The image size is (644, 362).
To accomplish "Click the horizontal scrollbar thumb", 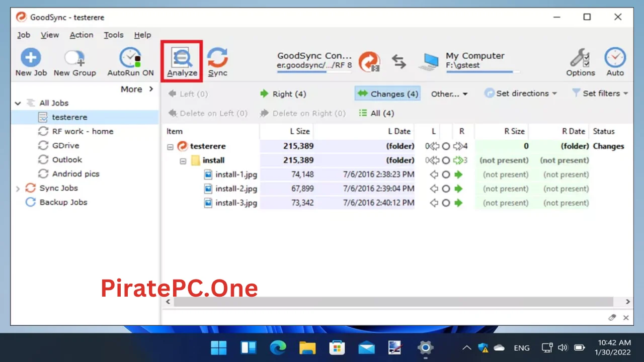I will (393, 302).
